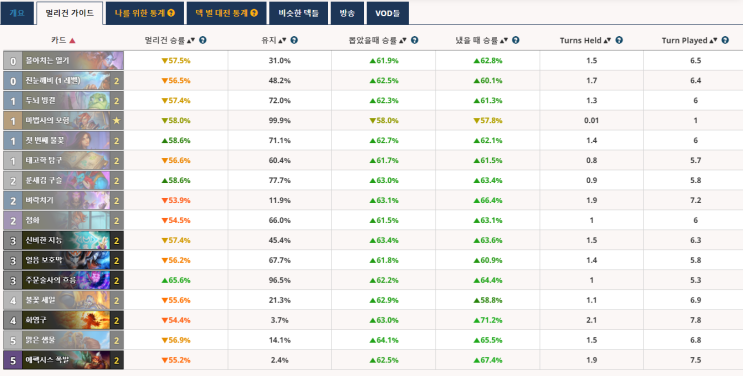Open help icon beside Turn Played header

click(725, 40)
